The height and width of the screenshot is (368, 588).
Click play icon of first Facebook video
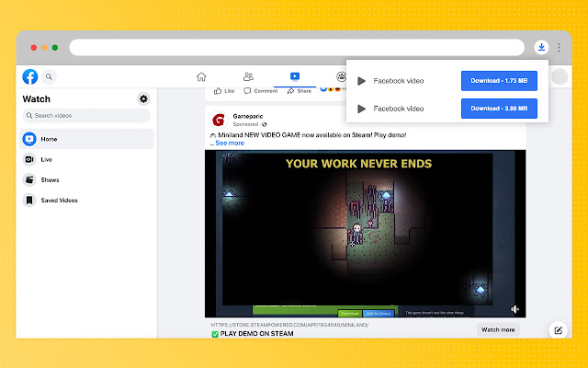(361, 81)
